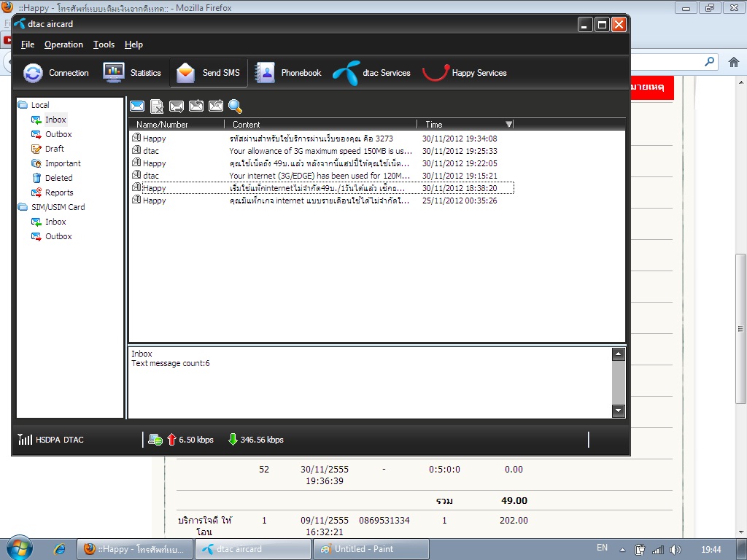
Task: Click the red upload speed arrow
Action: (x=171, y=440)
